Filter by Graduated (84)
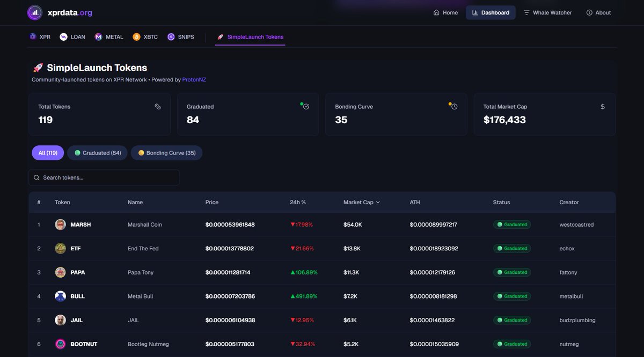The image size is (644, 357). pyautogui.click(x=98, y=153)
